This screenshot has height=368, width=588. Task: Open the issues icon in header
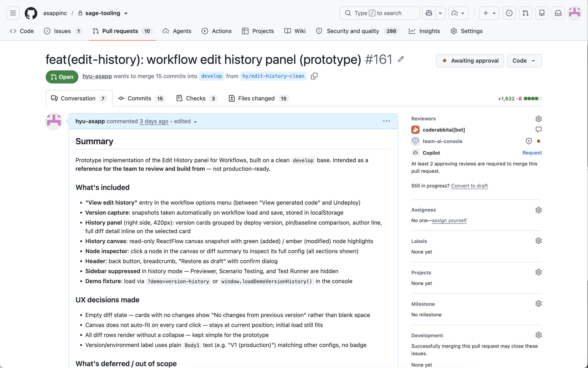point(509,13)
